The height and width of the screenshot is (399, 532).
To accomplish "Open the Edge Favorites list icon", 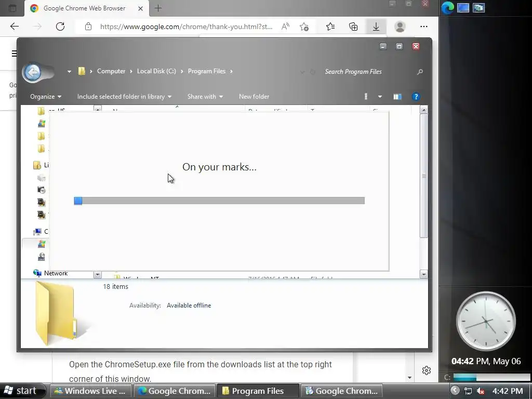I will point(330,26).
